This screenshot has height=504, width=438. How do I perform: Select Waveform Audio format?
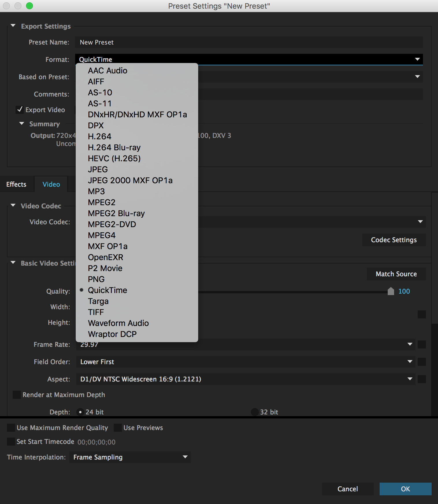click(118, 323)
